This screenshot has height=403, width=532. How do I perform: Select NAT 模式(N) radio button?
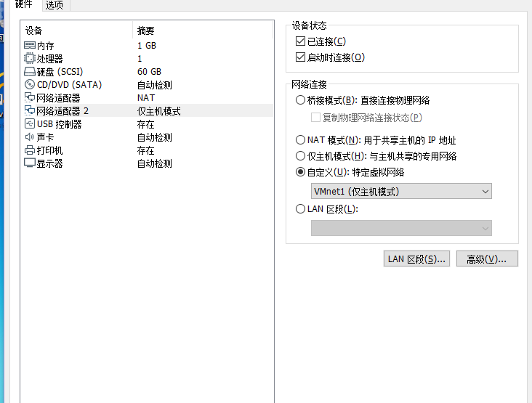pos(300,139)
